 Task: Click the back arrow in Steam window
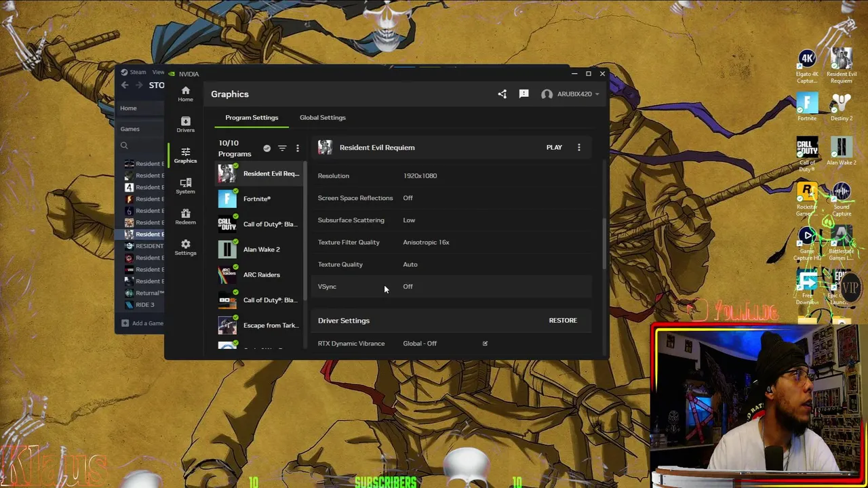point(125,85)
